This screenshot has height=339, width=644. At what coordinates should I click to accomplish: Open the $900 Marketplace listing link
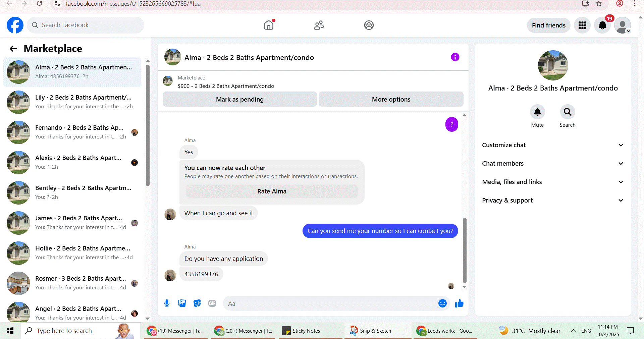click(226, 86)
